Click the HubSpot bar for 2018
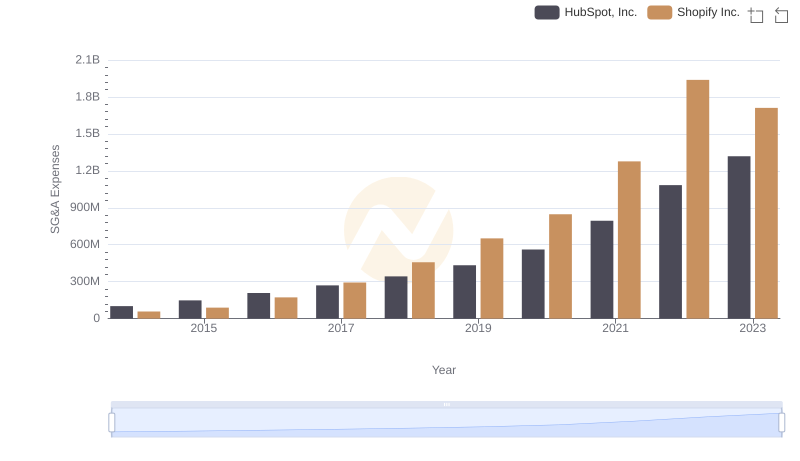800x461 pixels. click(396, 297)
